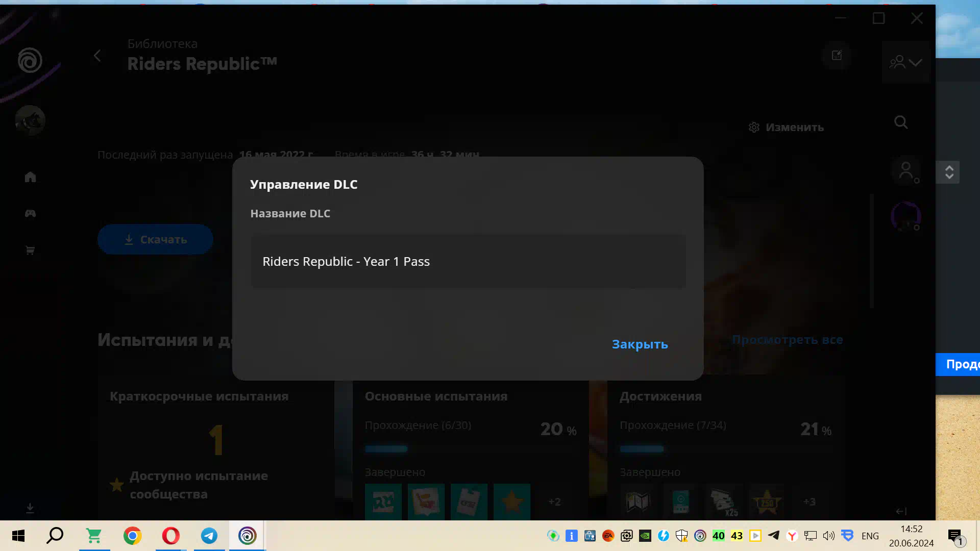The height and width of the screenshot is (551, 980).
Task: Open Windows Security shield tray icon
Action: [682, 536]
